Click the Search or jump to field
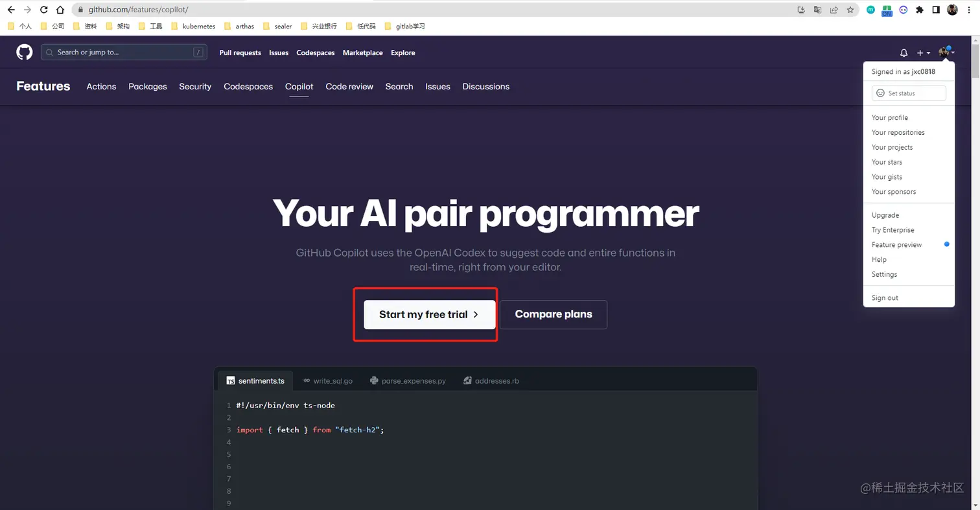Viewport: 980px width, 510px height. pyautogui.click(x=124, y=52)
